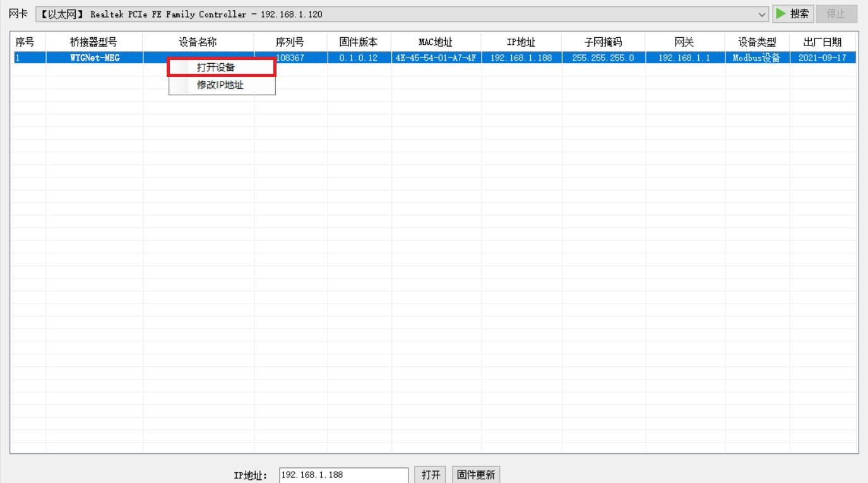This screenshot has width=868, height=483.
Task: Expand the 网卡 network adapter dropdown
Action: (x=763, y=14)
